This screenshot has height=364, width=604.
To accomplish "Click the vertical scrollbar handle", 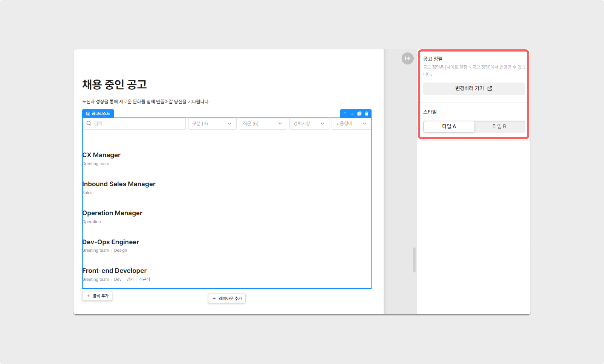I will 414,260.
